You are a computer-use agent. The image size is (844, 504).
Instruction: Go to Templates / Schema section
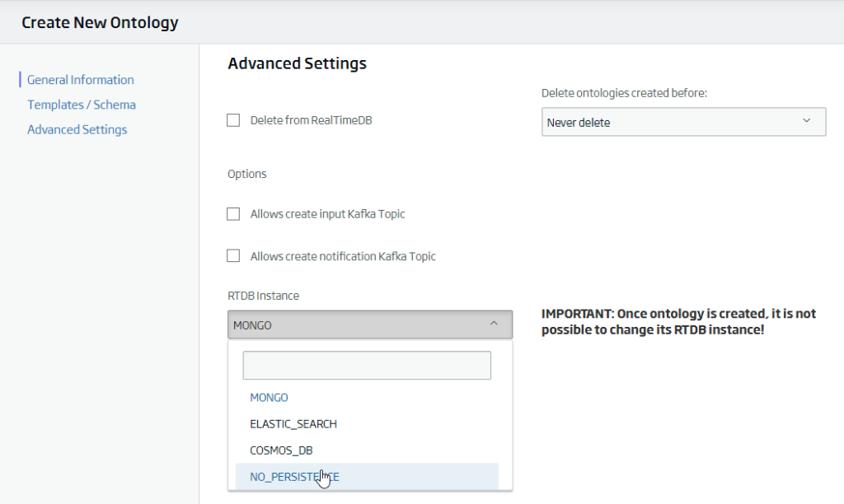coord(82,105)
